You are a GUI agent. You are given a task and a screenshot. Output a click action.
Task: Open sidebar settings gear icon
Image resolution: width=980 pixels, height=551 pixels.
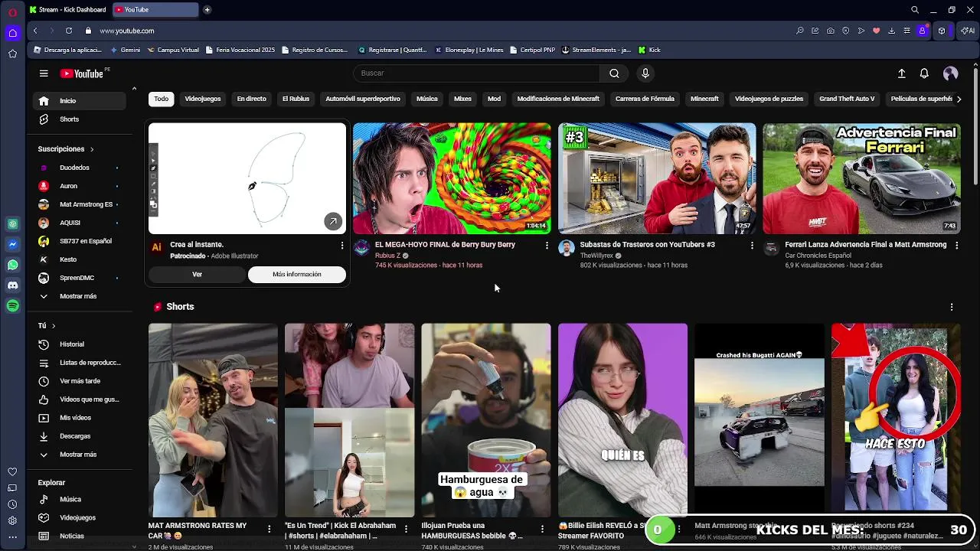coord(12,521)
